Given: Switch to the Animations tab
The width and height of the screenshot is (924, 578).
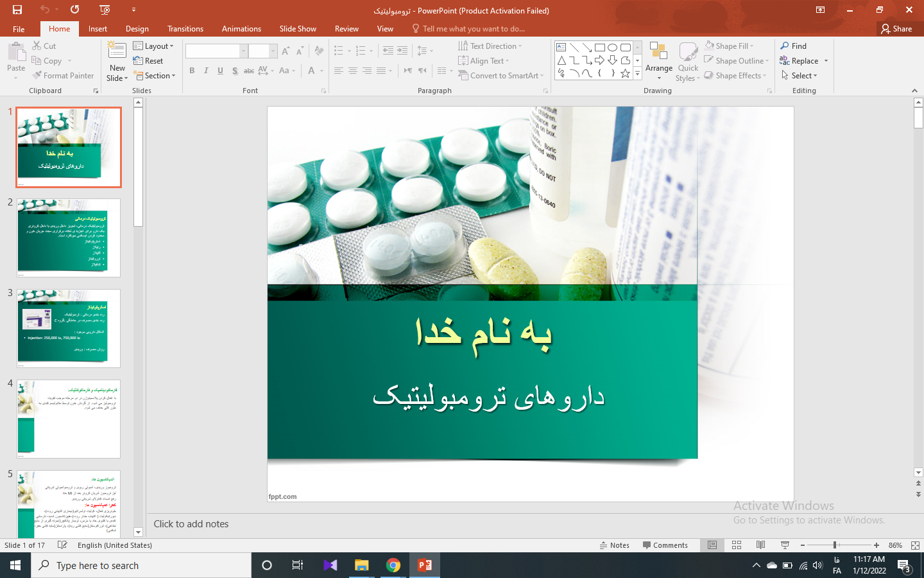Looking at the screenshot, I should pyautogui.click(x=241, y=29).
